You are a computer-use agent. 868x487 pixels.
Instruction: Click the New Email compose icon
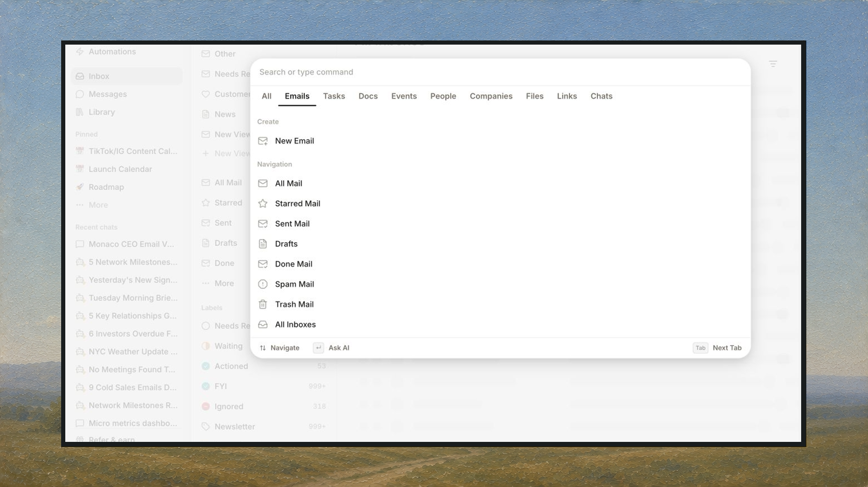coord(263,141)
